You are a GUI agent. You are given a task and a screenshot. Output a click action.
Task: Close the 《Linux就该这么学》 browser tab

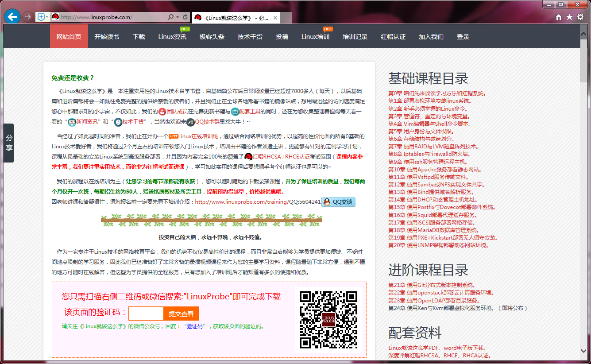point(275,18)
